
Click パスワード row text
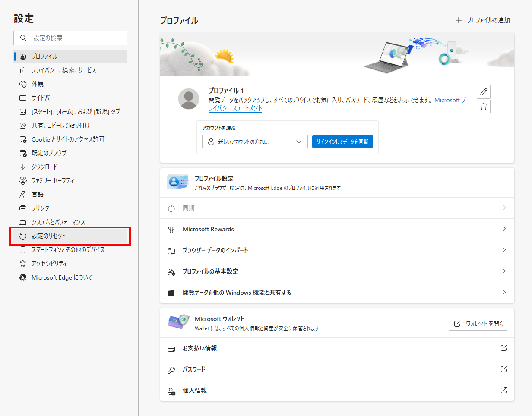point(194,369)
